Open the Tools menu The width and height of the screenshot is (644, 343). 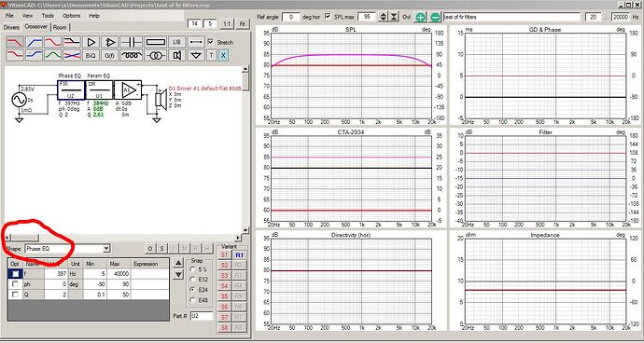click(x=48, y=16)
